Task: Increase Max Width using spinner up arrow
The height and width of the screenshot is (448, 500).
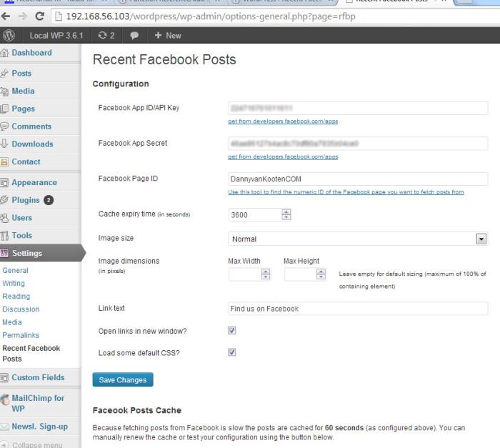Action: click(x=265, y=272)
